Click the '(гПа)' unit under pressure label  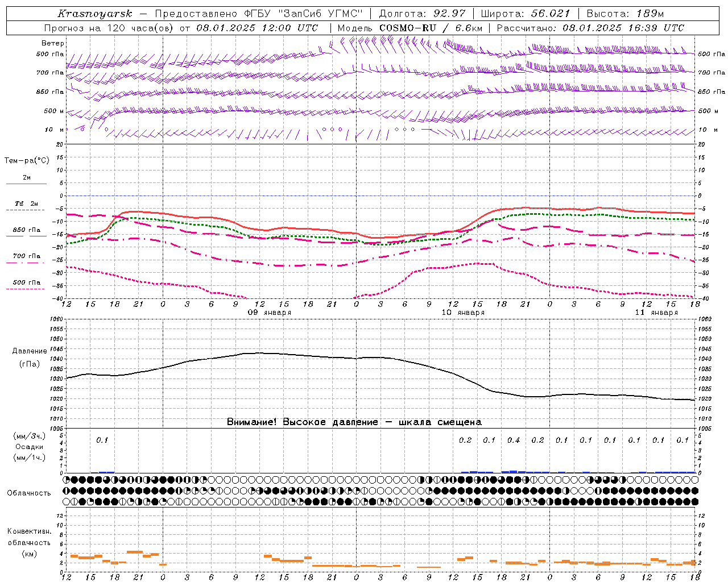(30, 364)
